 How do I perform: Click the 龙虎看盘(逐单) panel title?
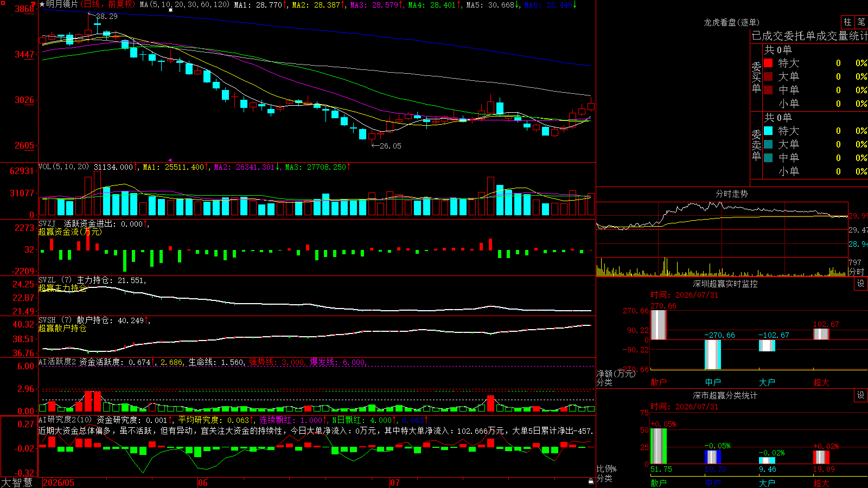click(x=731, y=22)
